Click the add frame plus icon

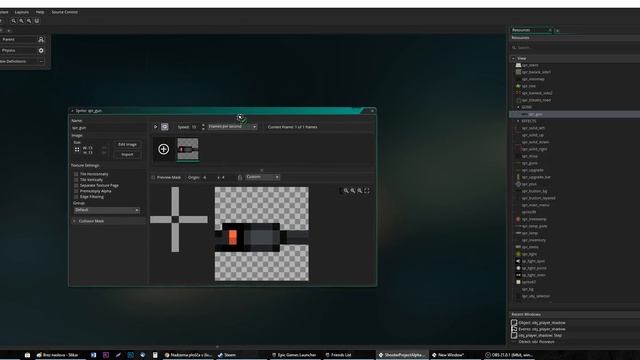[x=164, y=149]
